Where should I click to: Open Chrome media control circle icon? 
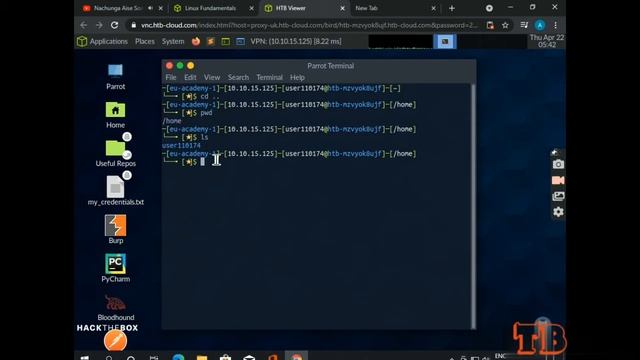coord(489,8)
